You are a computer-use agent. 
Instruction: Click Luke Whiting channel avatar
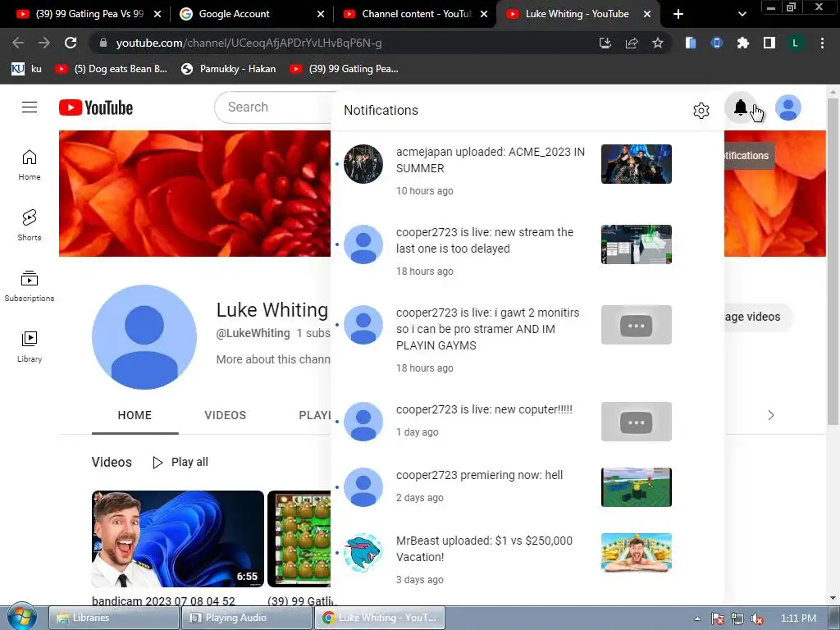(144, 337)
